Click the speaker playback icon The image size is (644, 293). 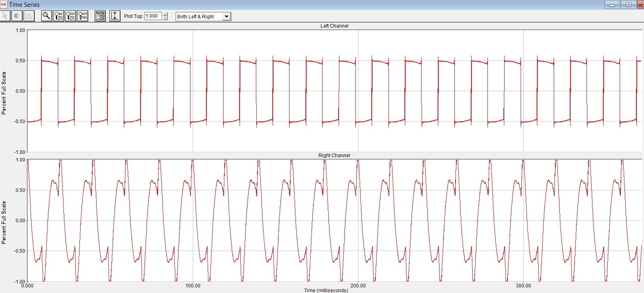17,16
